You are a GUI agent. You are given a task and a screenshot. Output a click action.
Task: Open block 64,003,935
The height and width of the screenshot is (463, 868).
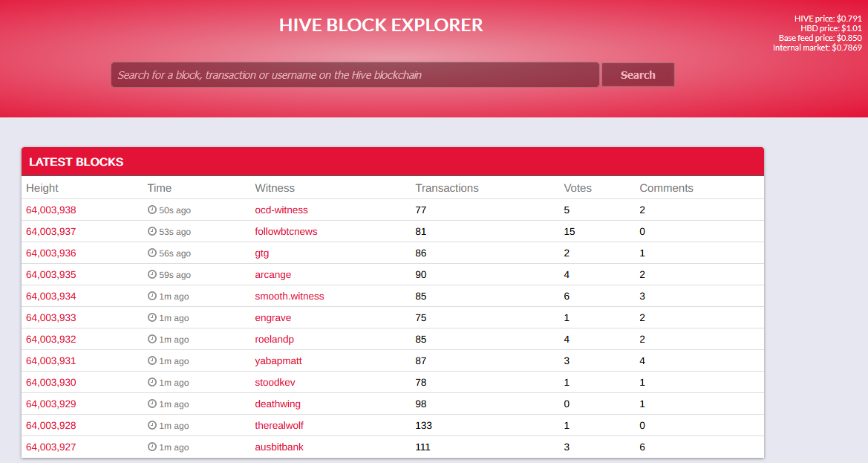[51, 275]
